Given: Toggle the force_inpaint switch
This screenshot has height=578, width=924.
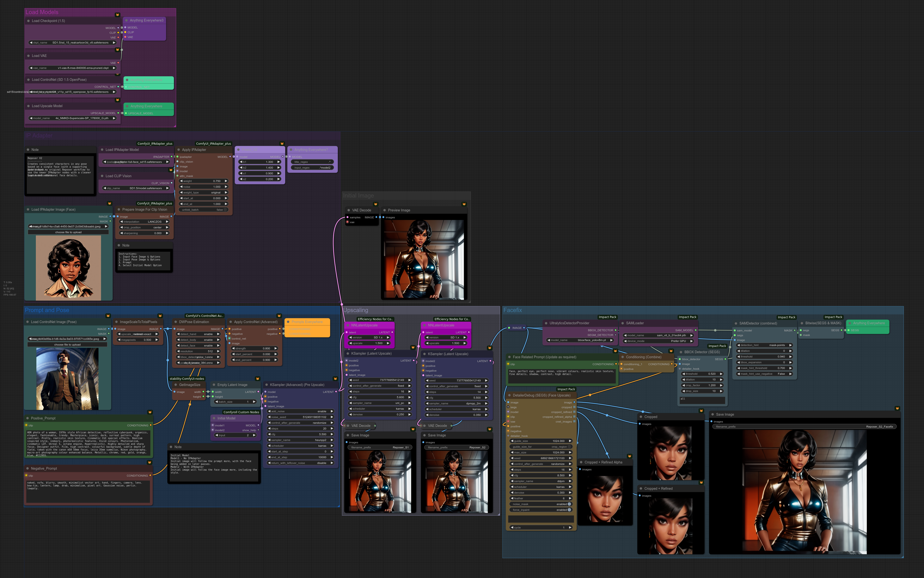Looking at the screenshot, I should (x=569, y=510).
